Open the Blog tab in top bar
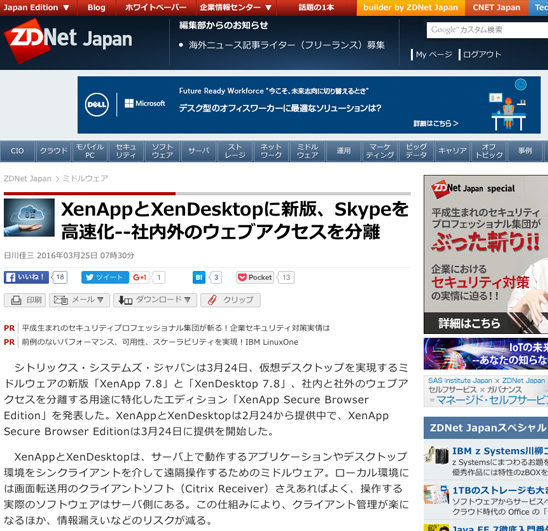 pyautogui.click(x=96, y=7)
